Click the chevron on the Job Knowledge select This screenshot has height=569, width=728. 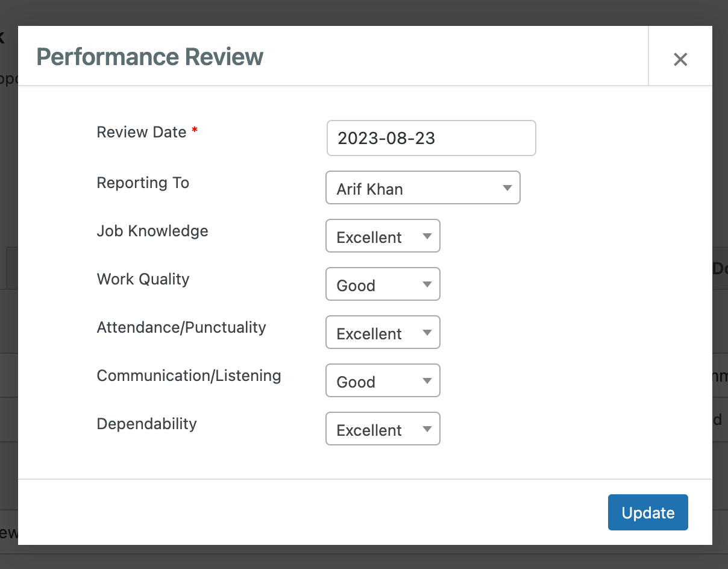(x=427, y=236)
